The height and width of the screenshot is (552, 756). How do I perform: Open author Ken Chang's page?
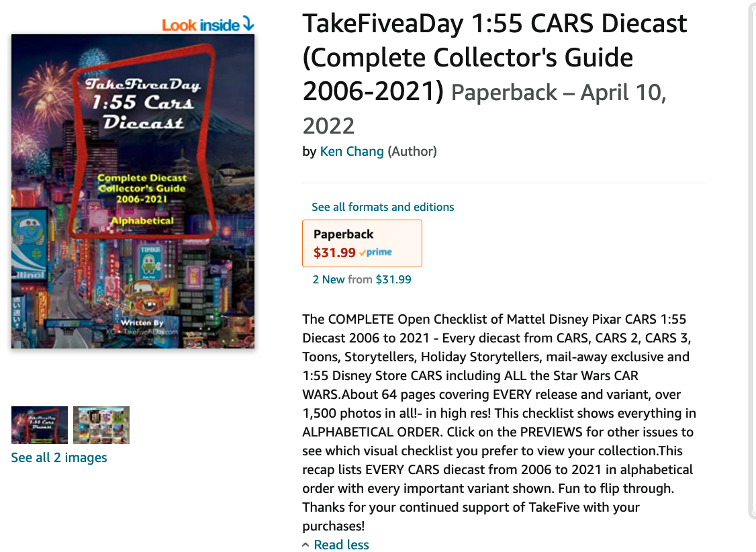coord(352,151)
